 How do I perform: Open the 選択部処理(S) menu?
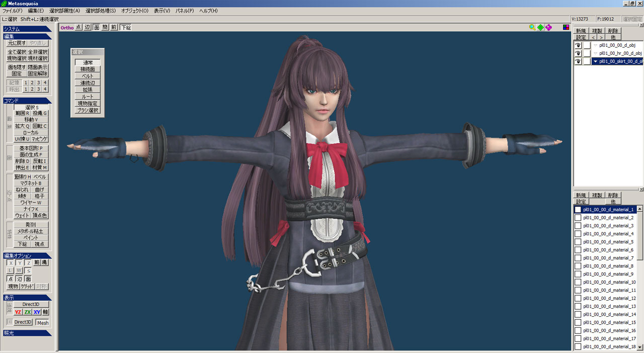point(100,11)
